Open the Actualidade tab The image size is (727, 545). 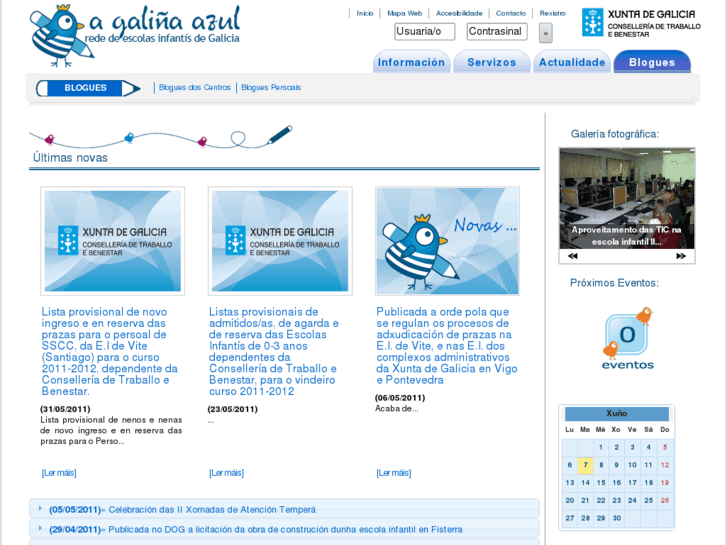pyautogui.click(x=572, y=62)
